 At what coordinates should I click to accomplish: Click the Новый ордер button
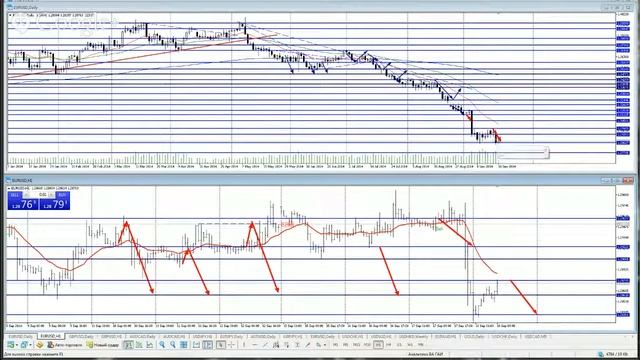click(103, 345)
